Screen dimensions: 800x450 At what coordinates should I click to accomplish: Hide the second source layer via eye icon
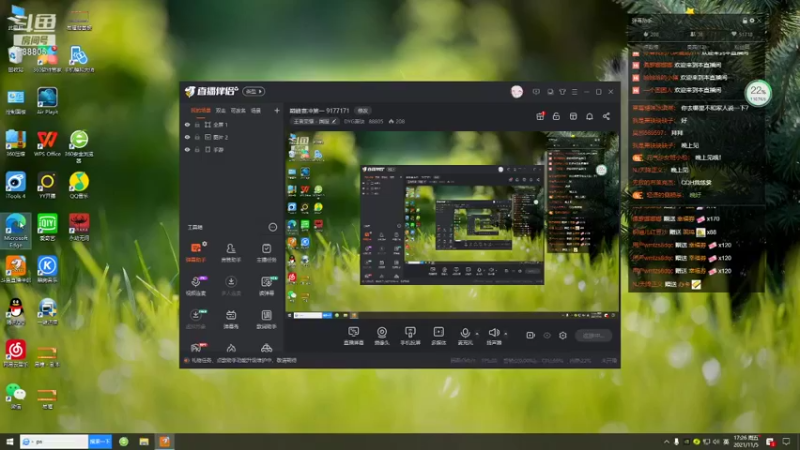click(x=187, y=137)
